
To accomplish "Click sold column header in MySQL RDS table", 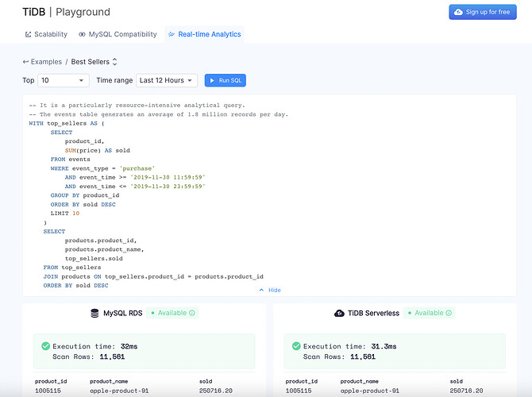I will tap(206, 381).
